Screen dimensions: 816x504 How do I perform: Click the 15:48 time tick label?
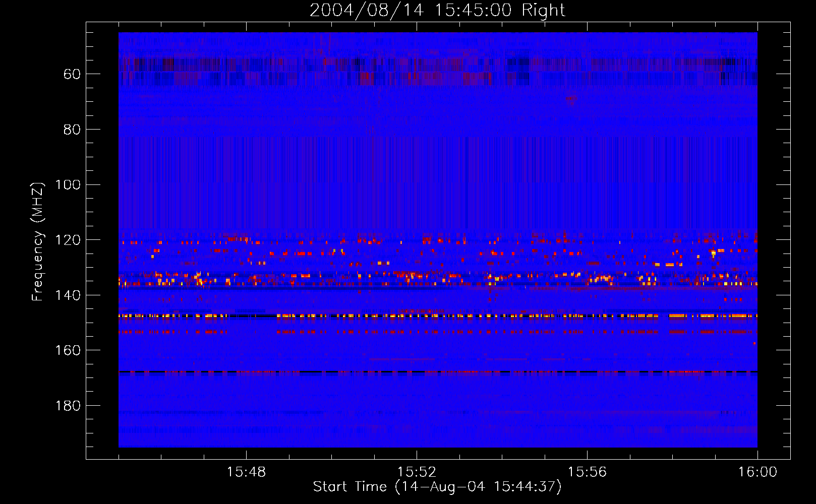246,472
